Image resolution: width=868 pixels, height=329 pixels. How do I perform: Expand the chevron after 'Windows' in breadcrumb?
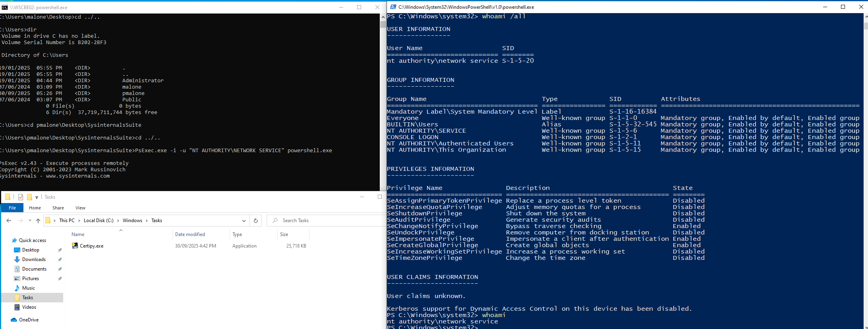click(x=147, y=221)
